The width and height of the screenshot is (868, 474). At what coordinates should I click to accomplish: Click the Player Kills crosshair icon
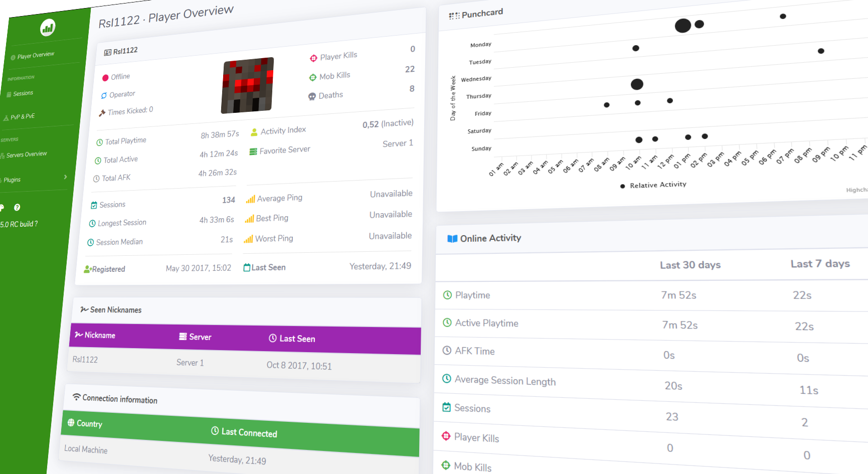coord(313,58)
